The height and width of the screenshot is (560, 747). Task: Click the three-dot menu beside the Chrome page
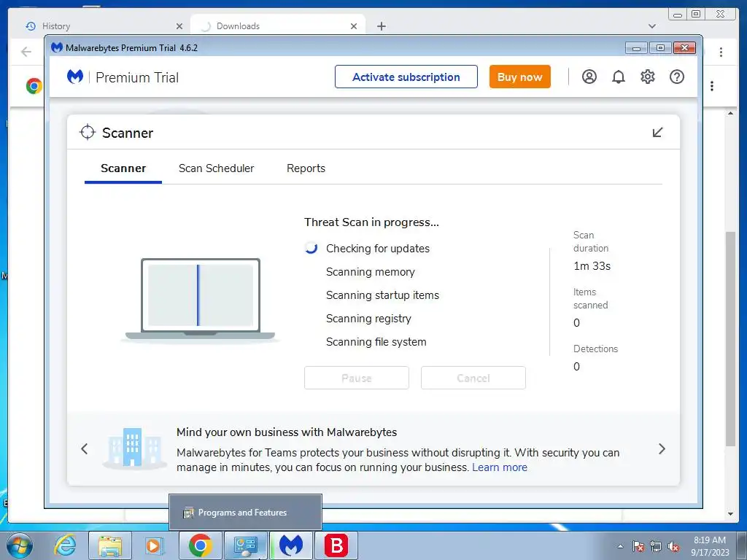click(x=712, y=86)
